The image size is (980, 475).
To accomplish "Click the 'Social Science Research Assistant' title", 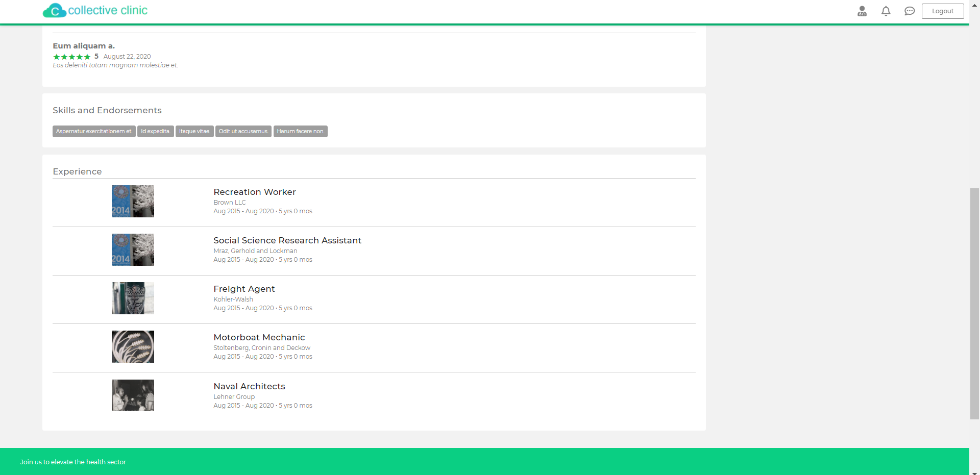I will pos(287,240).
